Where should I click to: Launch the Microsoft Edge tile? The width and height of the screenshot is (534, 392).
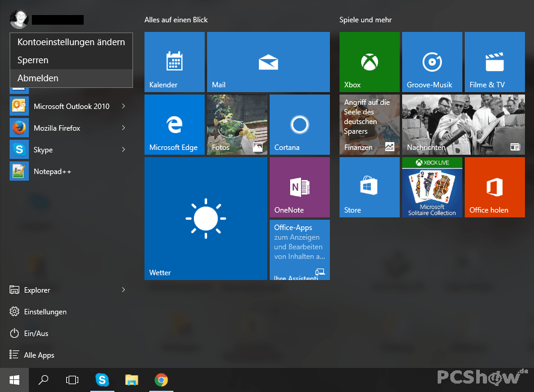(175, 125)
